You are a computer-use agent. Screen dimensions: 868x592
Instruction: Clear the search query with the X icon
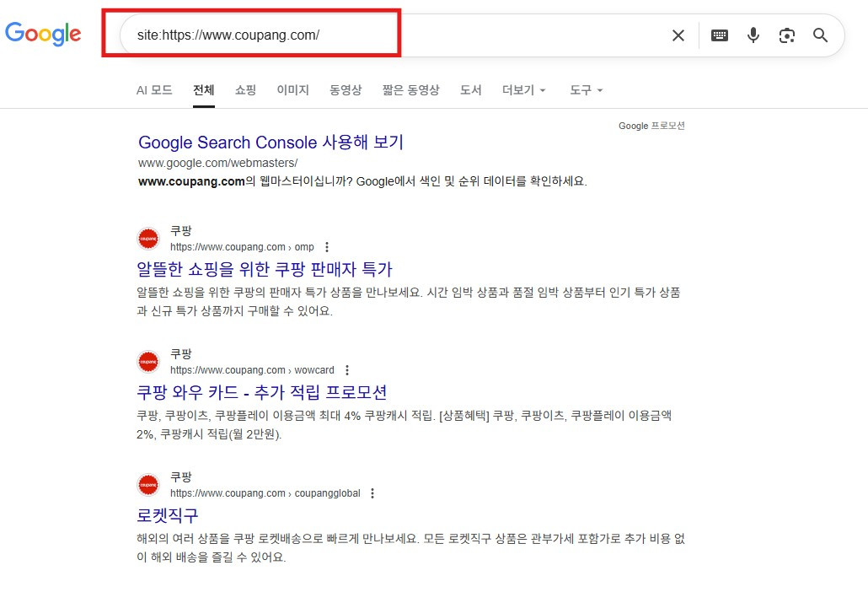[x=678, y=35]
